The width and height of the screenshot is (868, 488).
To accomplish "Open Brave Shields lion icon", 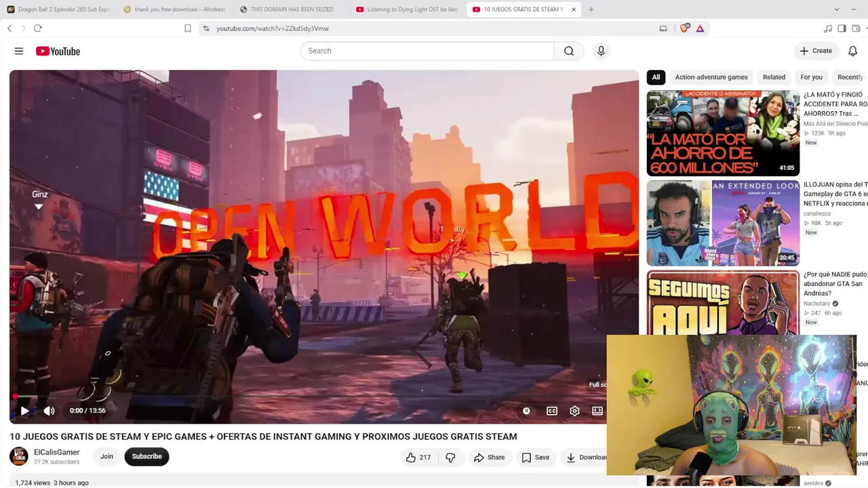I will coord(684,28).
